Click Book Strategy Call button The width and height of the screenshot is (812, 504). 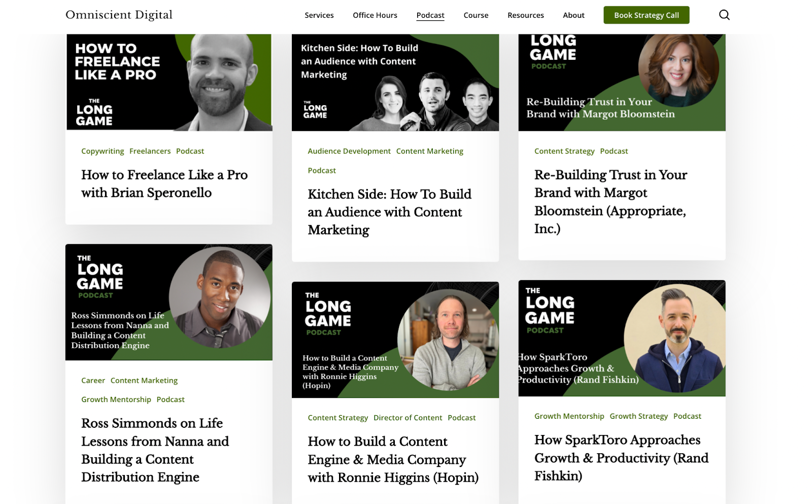647,15
